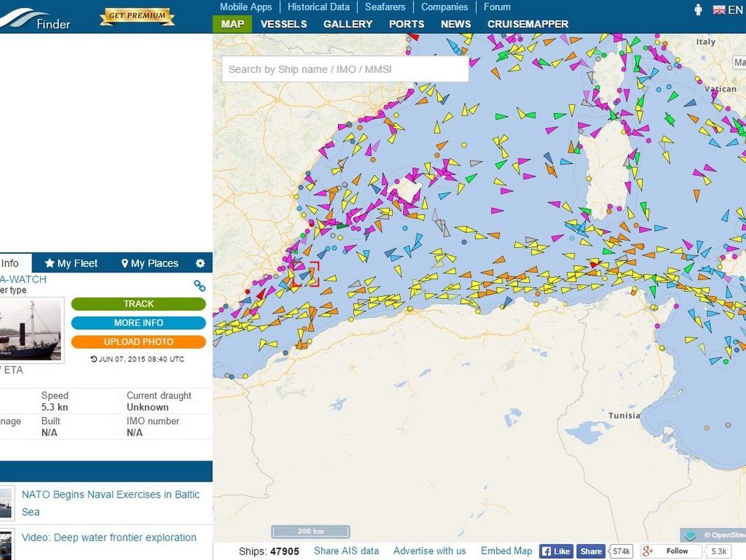Click the Get Premium ribbon badge
The image size is (746, 560).
coord(137,16)
